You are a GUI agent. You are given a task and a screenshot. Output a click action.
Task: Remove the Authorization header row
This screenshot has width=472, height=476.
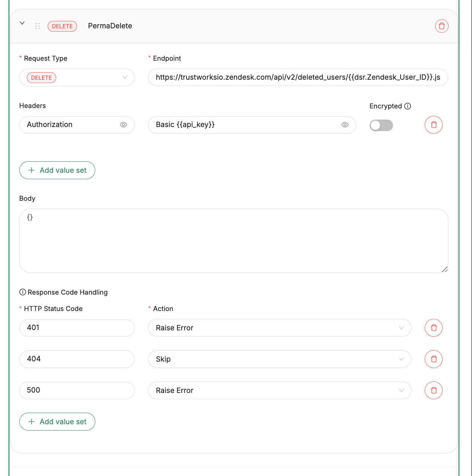pyautogui.click(x=434, y=125)
